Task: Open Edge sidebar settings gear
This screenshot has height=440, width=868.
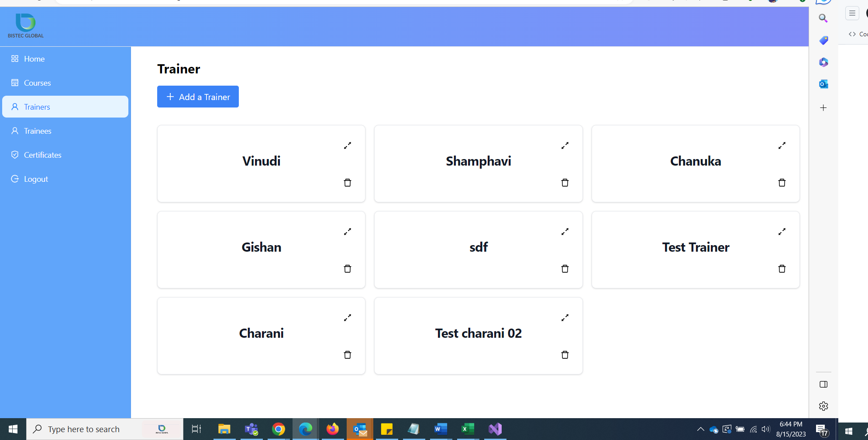Action: [823, 406]
